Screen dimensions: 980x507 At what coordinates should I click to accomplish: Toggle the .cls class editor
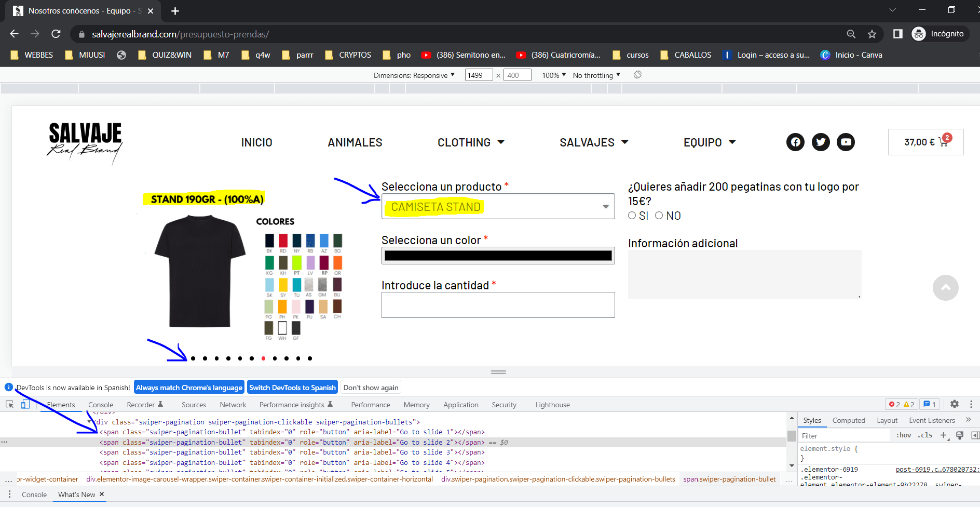924,435
